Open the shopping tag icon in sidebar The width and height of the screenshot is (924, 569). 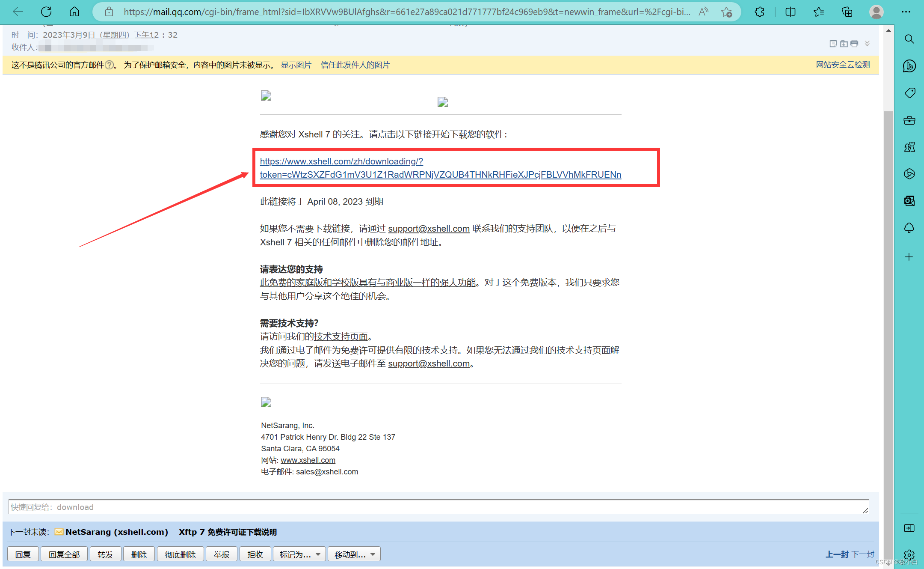(x=909, y=93)
